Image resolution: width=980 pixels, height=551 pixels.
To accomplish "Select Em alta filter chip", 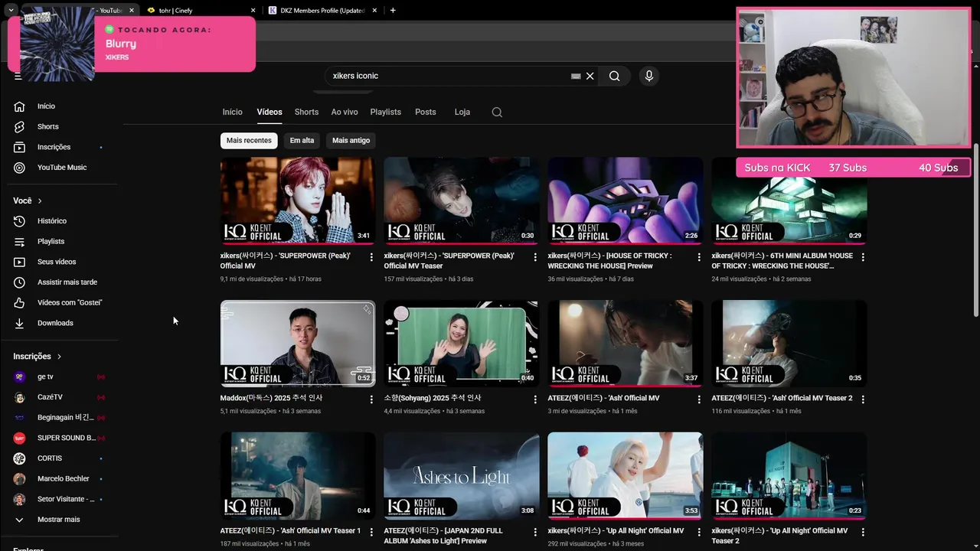I will pos(302,141).
